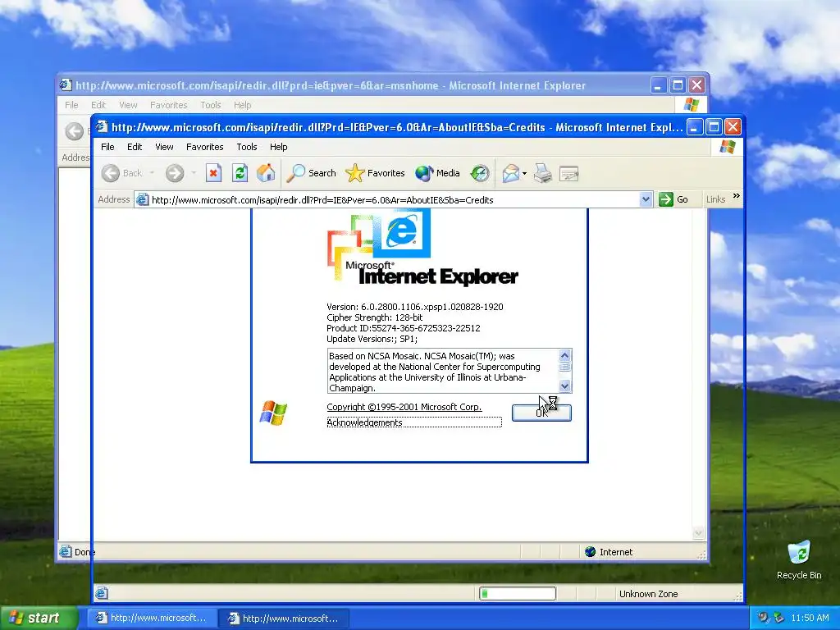Image resolution: width=840 pixels, height=630 pixels.
Task: Open the Media pane
Action: coord(438,173)
